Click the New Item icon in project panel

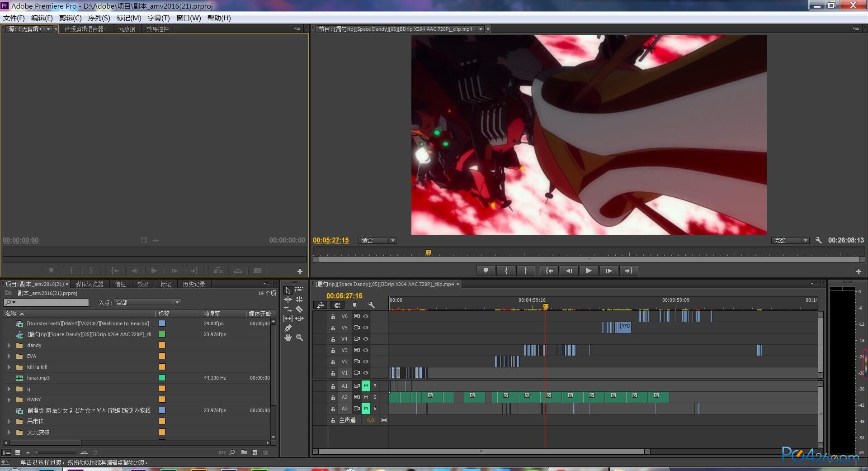tap(255, 452)
